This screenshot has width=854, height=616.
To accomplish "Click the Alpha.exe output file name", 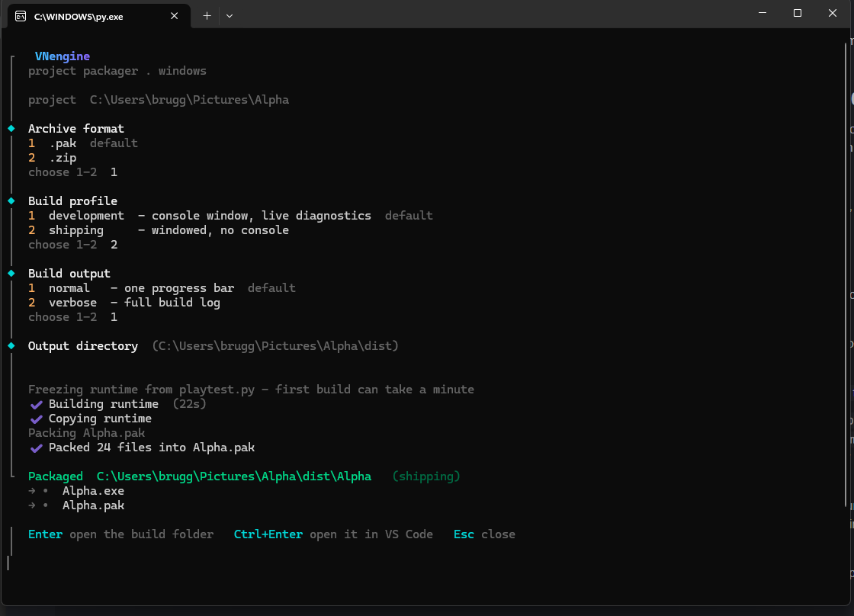I will [93, 491].
